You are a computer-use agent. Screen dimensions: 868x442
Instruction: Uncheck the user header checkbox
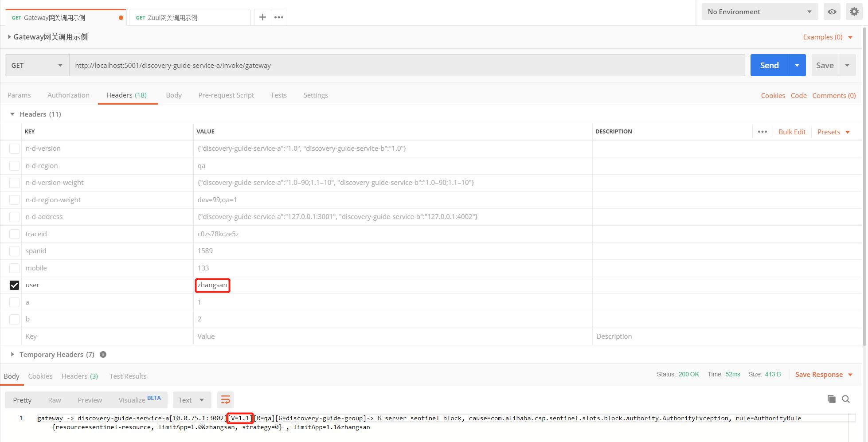(x=14, y=285)
